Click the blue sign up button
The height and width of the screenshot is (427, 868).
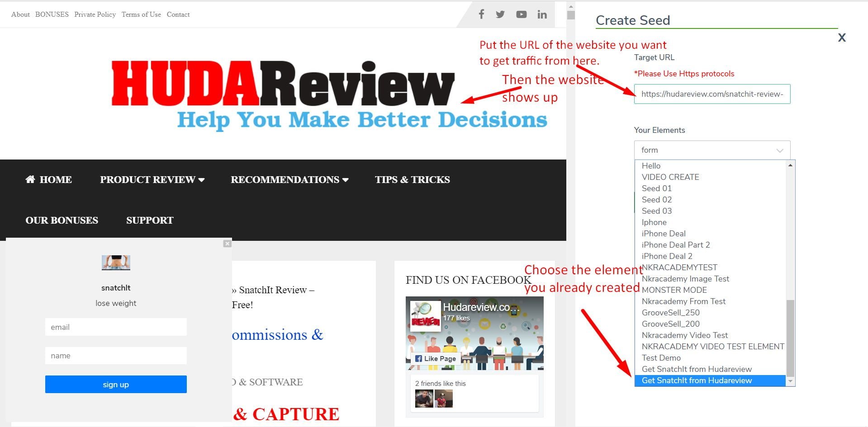point(116,385)
